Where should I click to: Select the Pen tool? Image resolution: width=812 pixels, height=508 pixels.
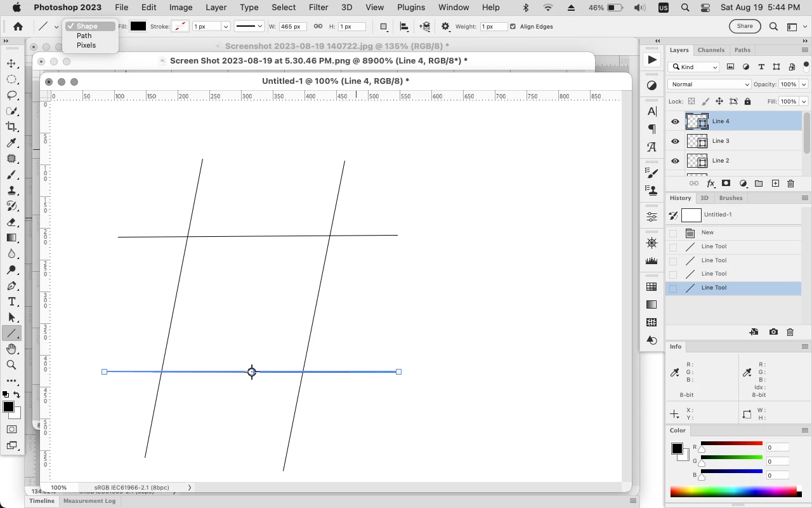click(x=11, y=286)
